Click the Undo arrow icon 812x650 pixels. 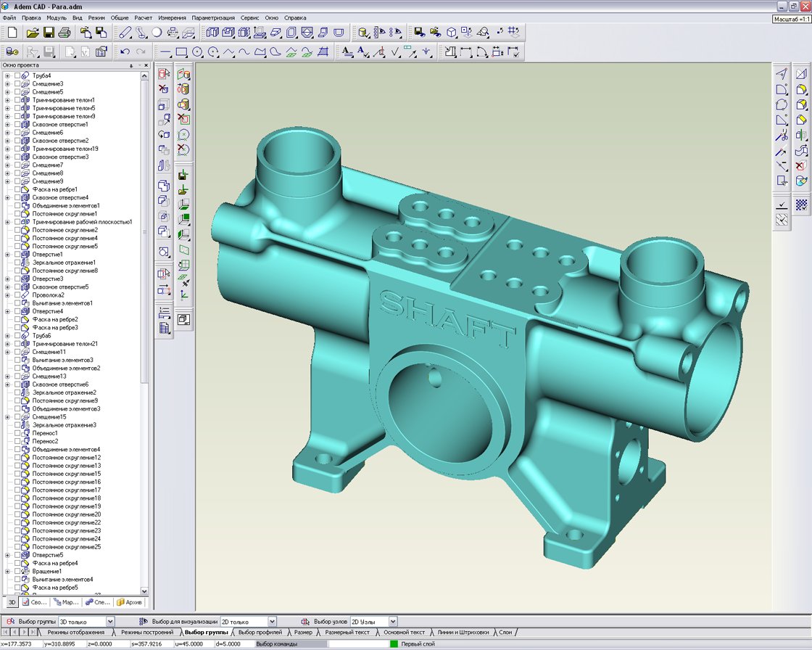tap(125, 52)
